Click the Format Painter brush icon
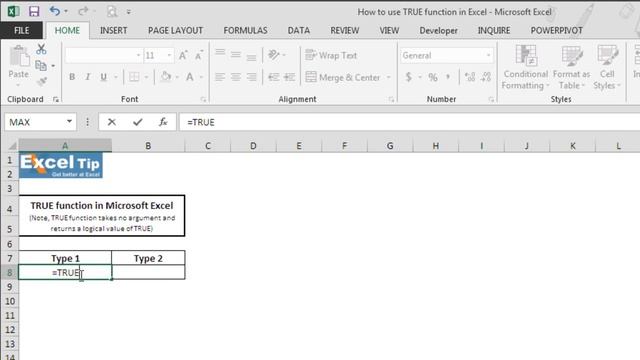This screenshot has width=640, height=360. click(x=41, y=81)
